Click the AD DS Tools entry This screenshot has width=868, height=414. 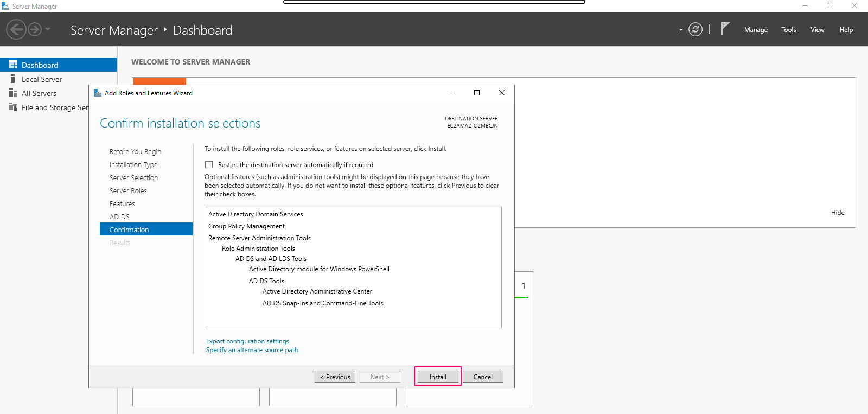[x=266, y=281]
